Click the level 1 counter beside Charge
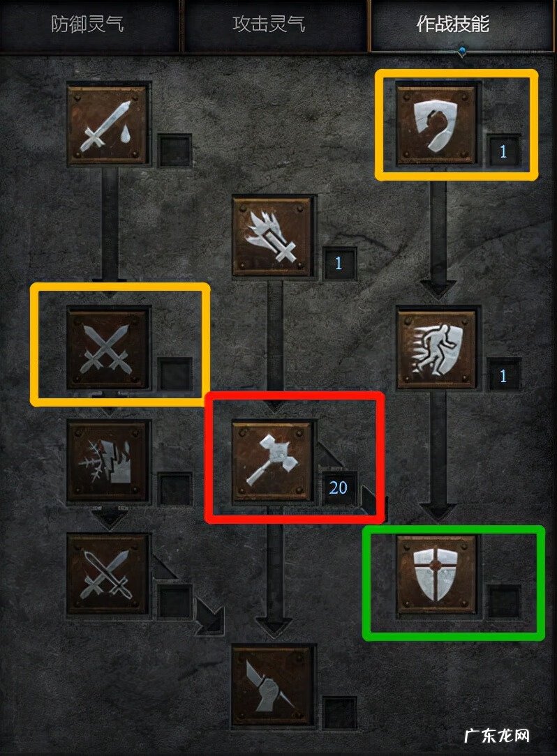Screen dimensions: 557x756 pyautogui.click(x=503, y=375)
